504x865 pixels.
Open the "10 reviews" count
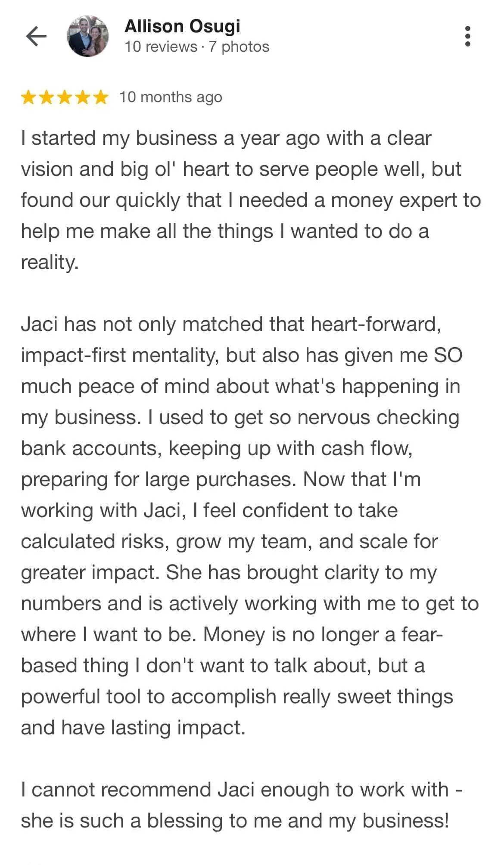[x=161, y=47]
